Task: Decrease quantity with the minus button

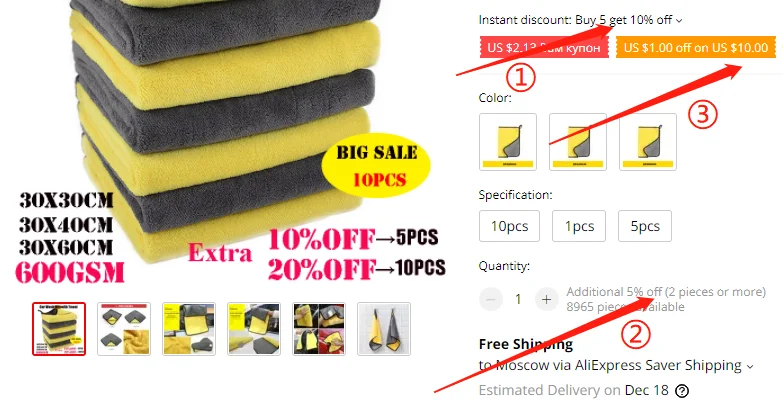Action: (491, 299)
